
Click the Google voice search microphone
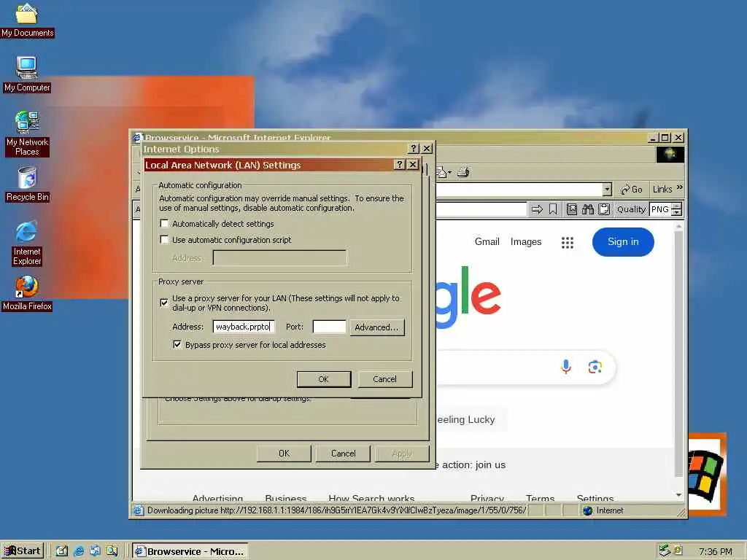[x=566, y=367]
